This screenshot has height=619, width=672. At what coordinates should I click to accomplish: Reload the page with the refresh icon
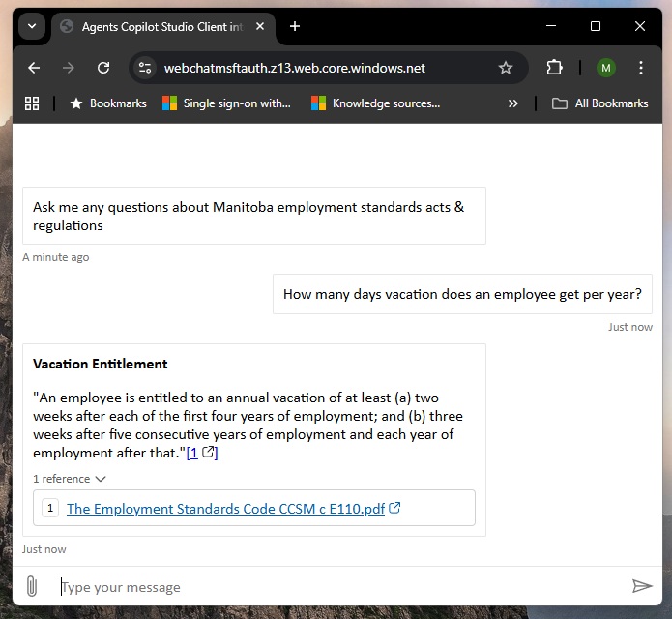tap(103, 68)
